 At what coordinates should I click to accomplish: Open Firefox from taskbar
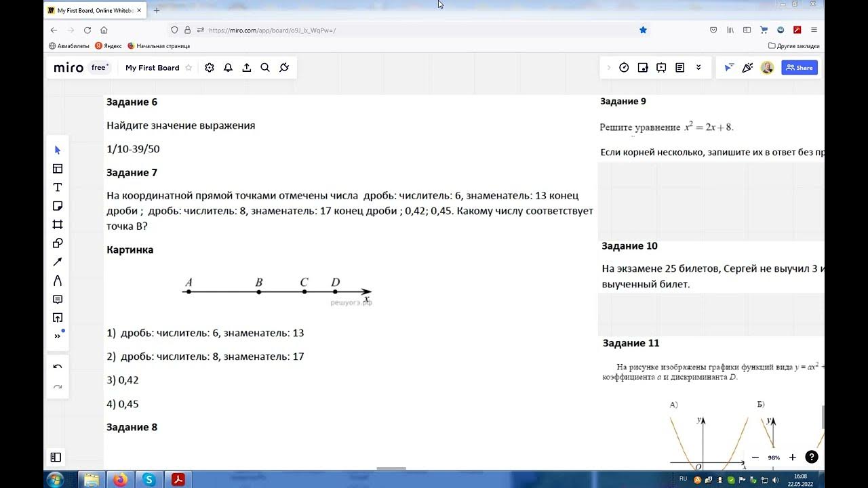point(120,480)
